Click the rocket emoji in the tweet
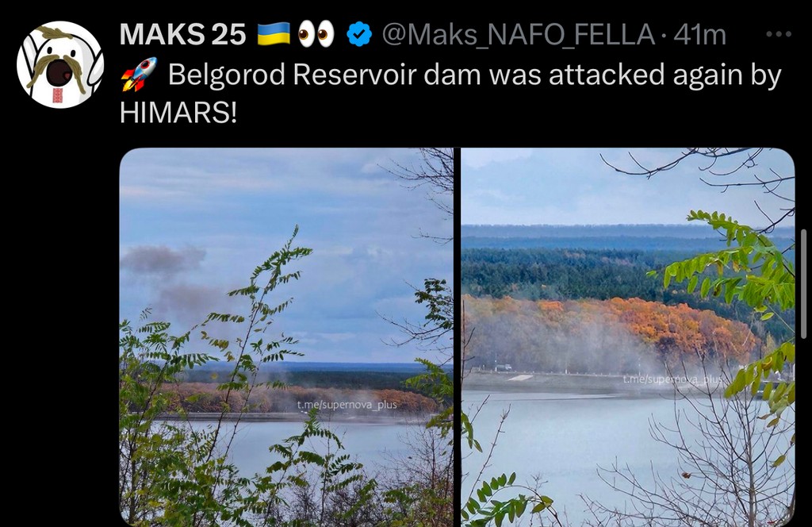 [x=139, y=75]
